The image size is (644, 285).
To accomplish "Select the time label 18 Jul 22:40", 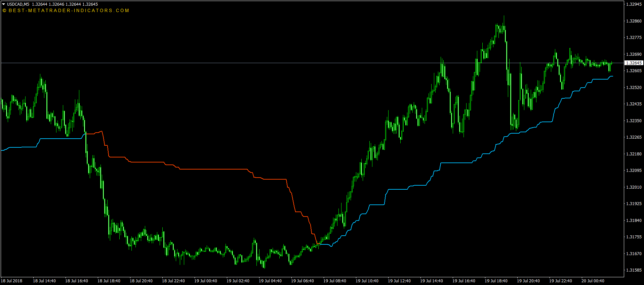I will click(x=173, y=281).
